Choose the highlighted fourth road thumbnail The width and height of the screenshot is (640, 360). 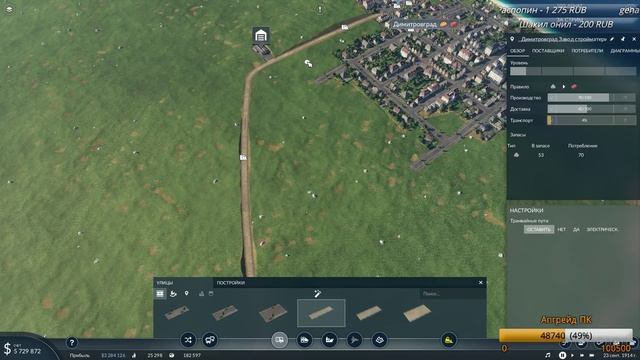(321, 313)
